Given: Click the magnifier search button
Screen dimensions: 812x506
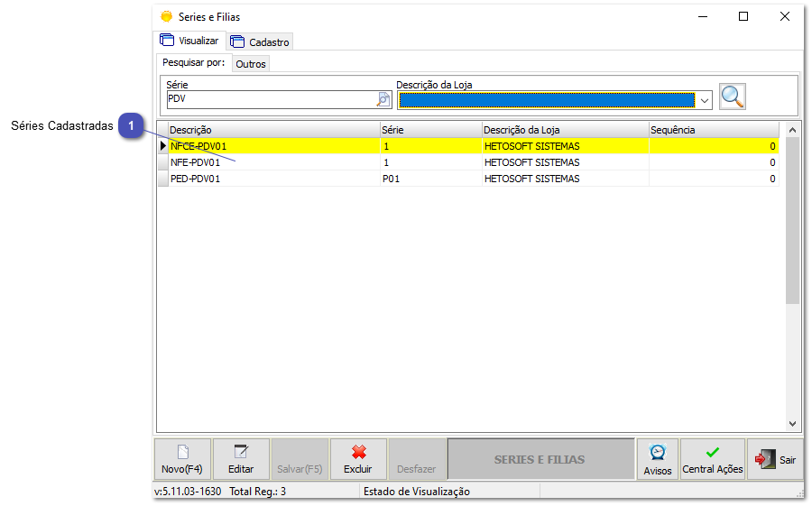Looking at the screenshot, I should click(x=733, y=97).
